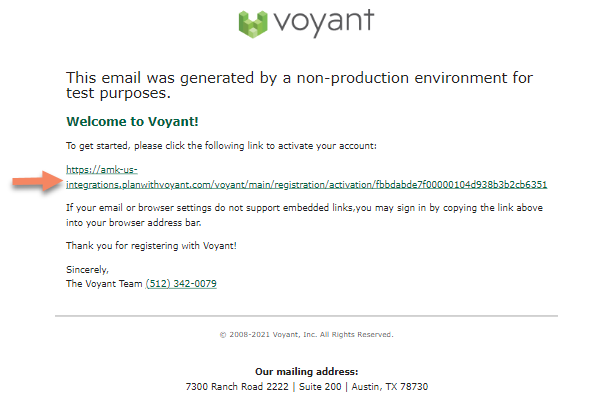Viewport: 594px width, 417px height.
Task: Click the non-production environment notice heading
Action: pos(299,85)
